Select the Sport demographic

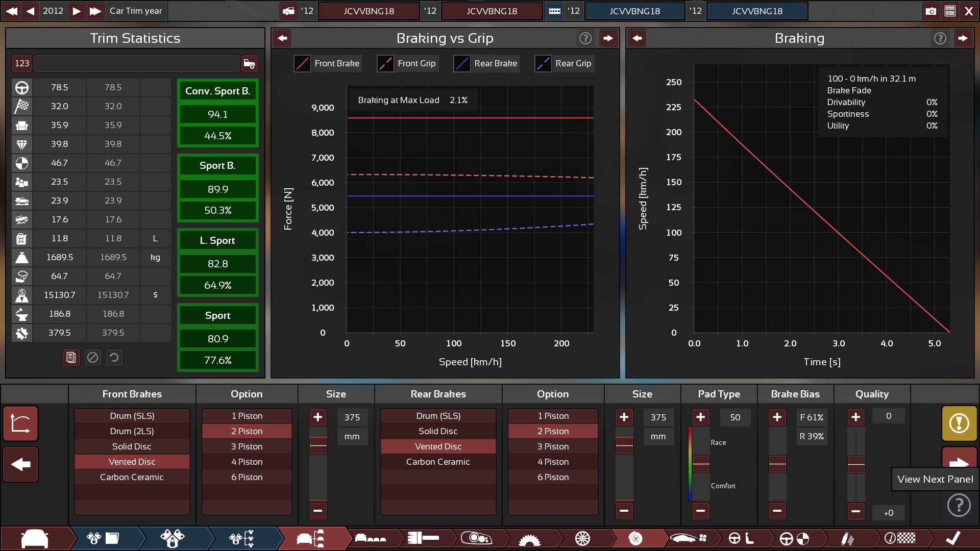tap(218, 338)
